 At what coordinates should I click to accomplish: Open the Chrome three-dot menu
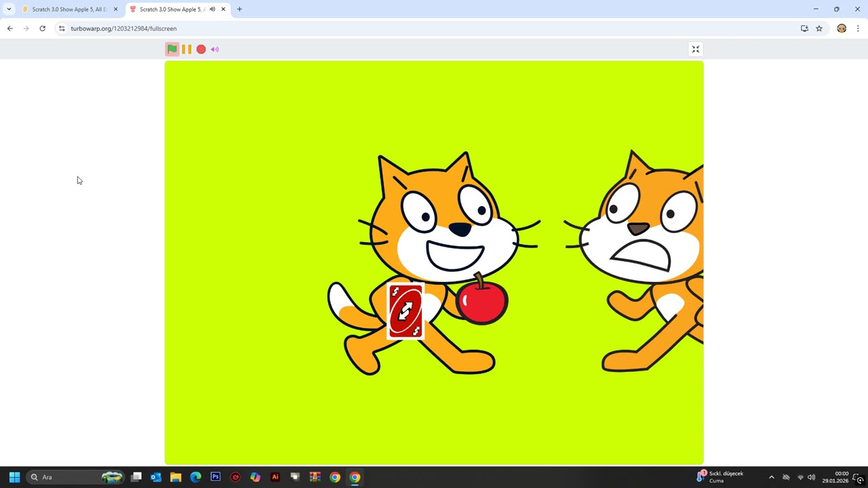point(858,28)
